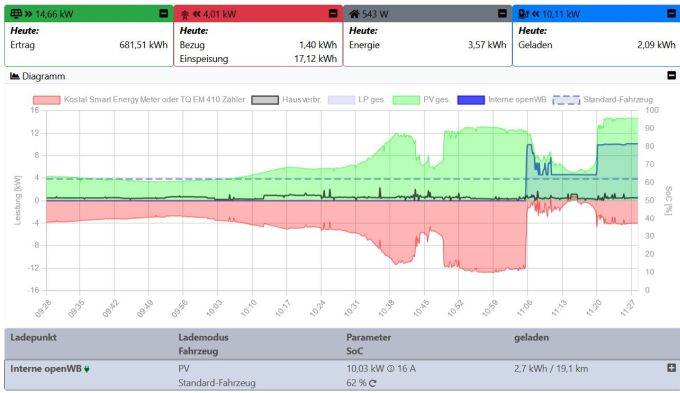Click the charging station icon in blue header
The height and width of the screenshot is (393, 680).
[x=523, y=14]
